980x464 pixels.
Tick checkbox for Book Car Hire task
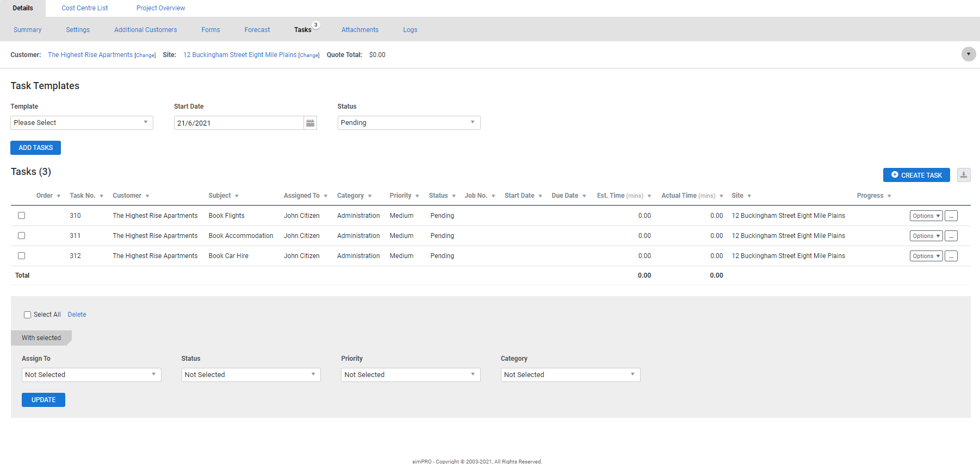click(22, 256)
